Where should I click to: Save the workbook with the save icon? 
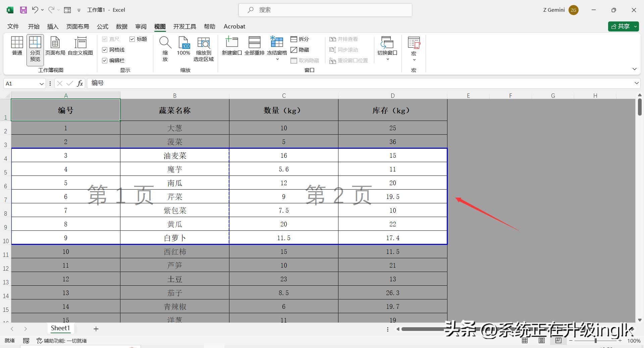[23, 10]
